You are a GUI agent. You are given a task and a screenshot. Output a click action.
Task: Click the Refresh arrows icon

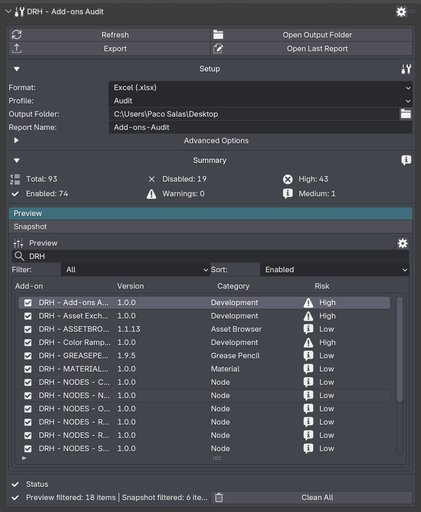[17, 35]
